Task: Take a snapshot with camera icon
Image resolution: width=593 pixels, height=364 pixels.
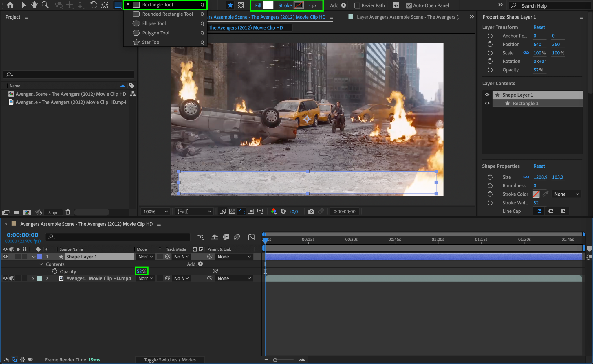Action: point(311,212)
